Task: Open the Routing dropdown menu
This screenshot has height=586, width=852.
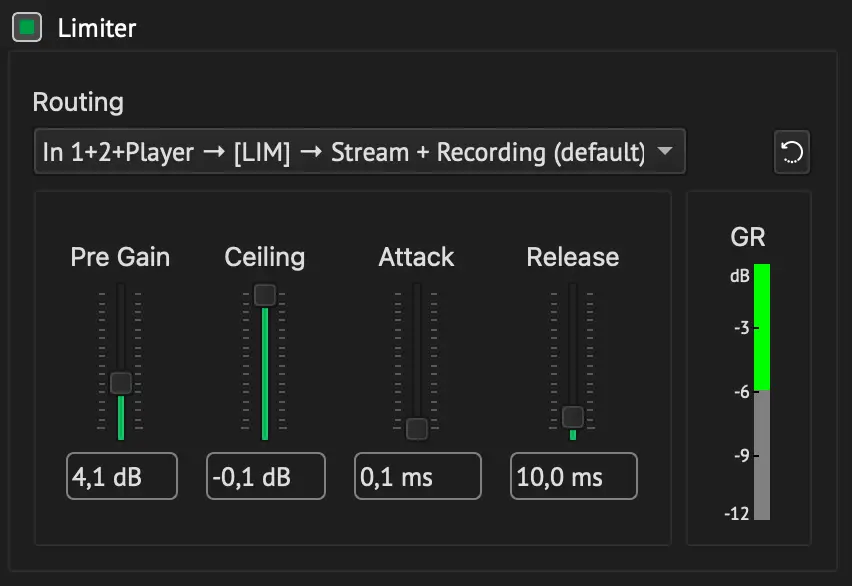Action: [x=360, y=152]
